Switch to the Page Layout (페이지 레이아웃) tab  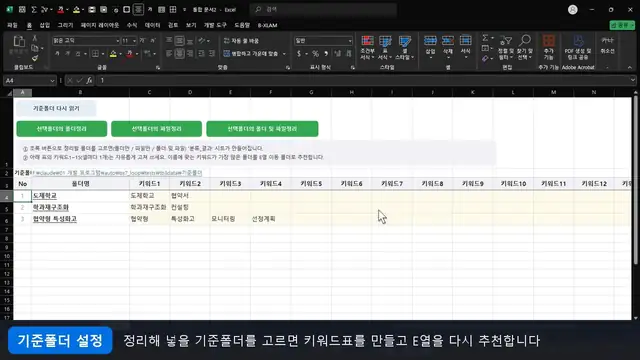pos(100,25)
